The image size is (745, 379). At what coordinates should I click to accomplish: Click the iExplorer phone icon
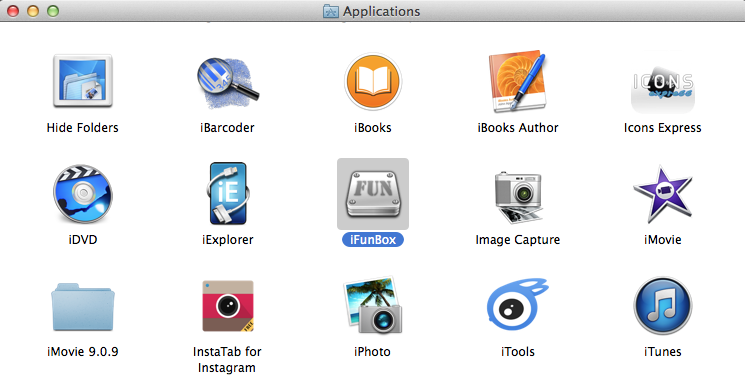(x=228, y=193)
